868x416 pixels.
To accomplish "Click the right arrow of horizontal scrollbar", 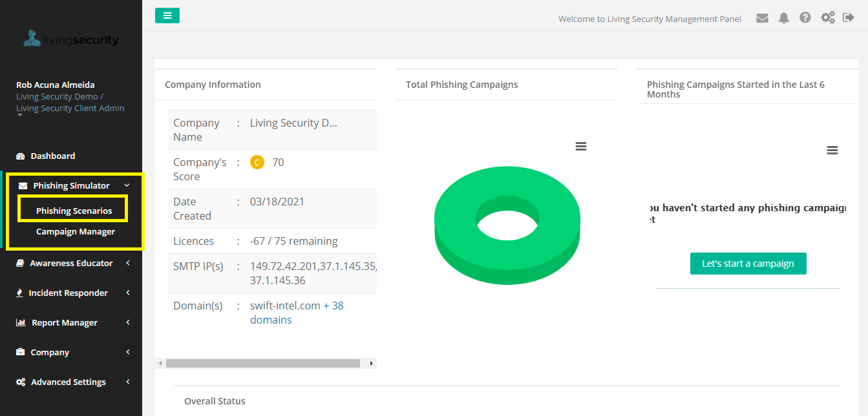I will point(372,364).
